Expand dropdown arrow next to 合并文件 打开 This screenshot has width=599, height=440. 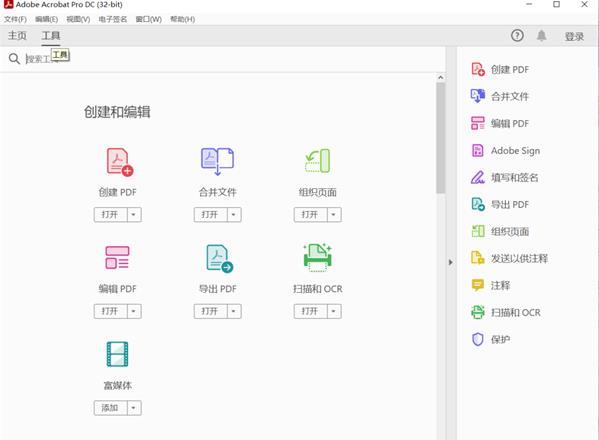pos(234,215)
